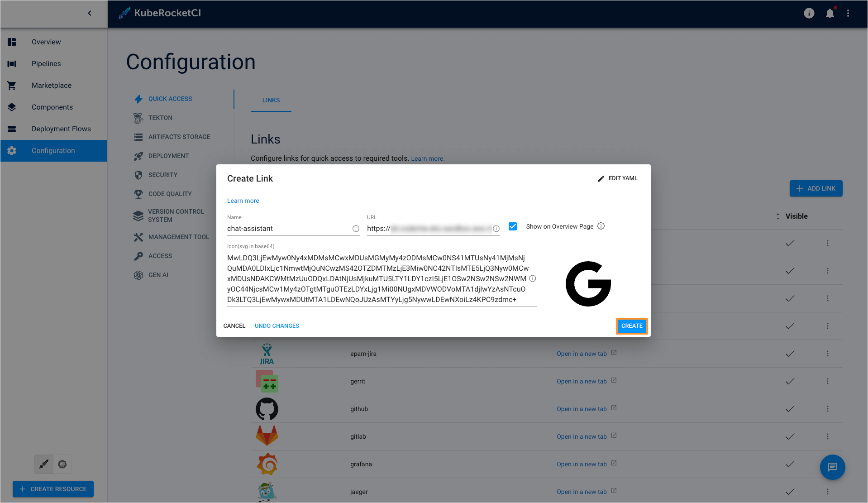Click the notifications bell icon
The image size is (868, 503).
(830, 14)
